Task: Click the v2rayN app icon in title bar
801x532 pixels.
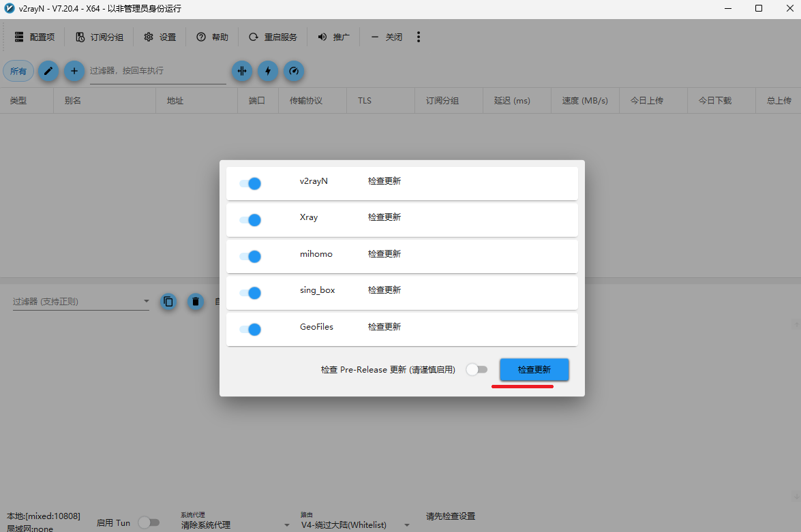Action: [9, 8]
